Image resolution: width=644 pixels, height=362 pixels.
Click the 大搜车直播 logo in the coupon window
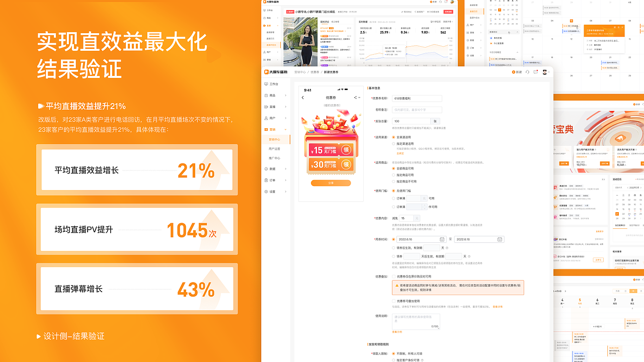coord(276,72)
